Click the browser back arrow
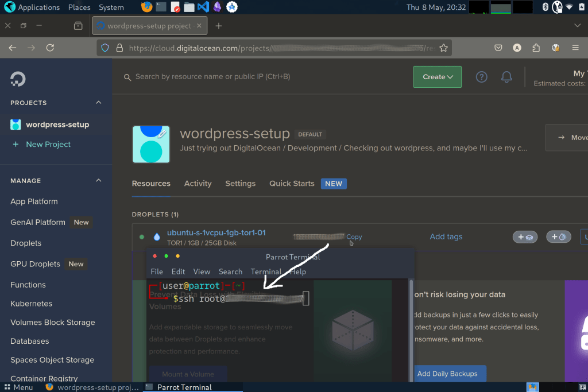The image size is (588, 392). point(13,48)
